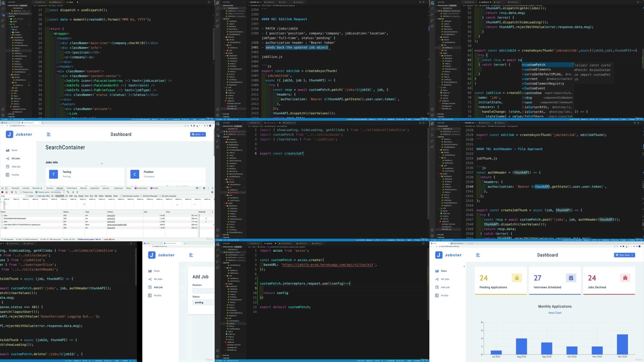Image resolution: width=644 pixels, height=362 pixels.
Task: Select the Fetch/XHR request type filter
Action: [60, 196]
